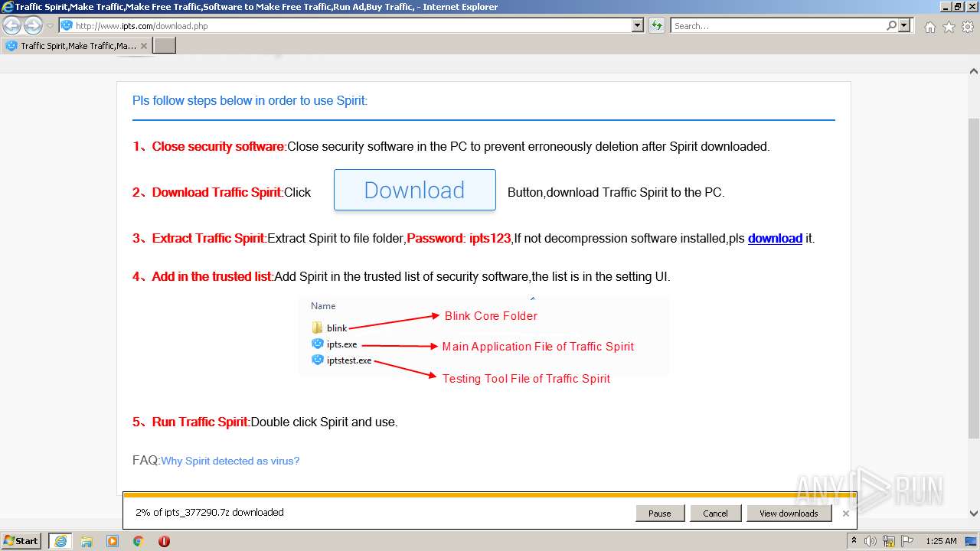Show hidden tray icons arrow

click(x=856, y=541)
